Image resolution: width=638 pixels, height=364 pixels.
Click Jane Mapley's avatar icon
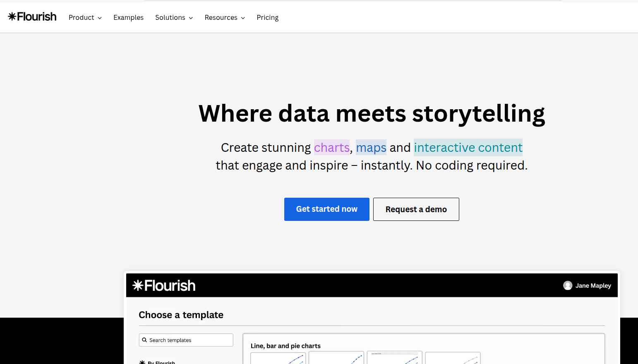pos(568,285)
